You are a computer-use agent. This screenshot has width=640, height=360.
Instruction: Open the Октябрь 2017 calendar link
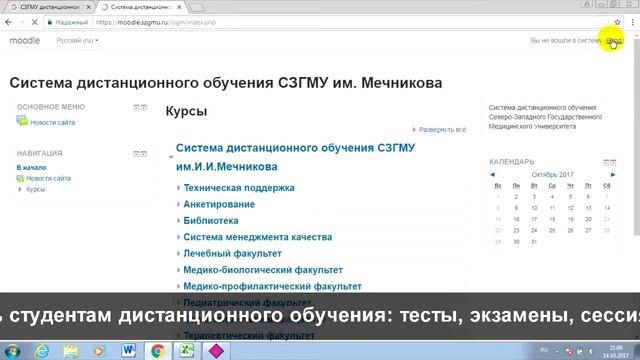pos(552,175)
